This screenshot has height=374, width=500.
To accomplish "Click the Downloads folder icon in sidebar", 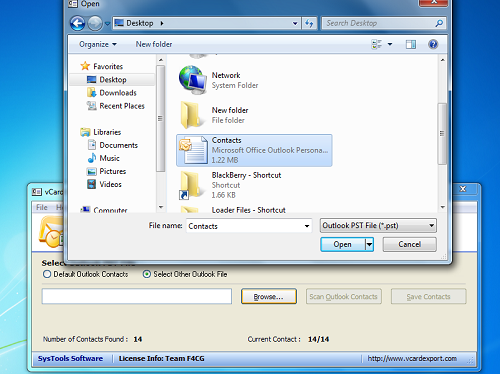I will (92, 92).
